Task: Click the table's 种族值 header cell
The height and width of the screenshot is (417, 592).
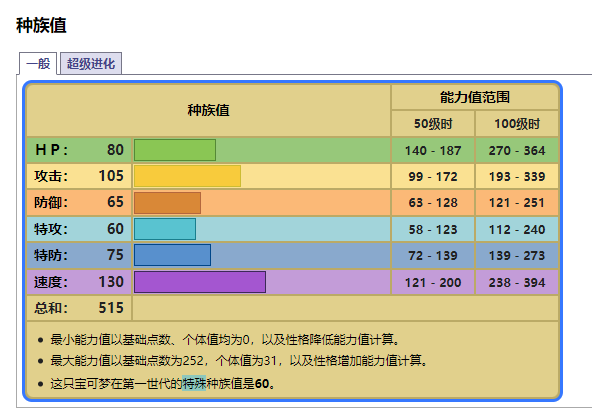Action: (208, 110)
